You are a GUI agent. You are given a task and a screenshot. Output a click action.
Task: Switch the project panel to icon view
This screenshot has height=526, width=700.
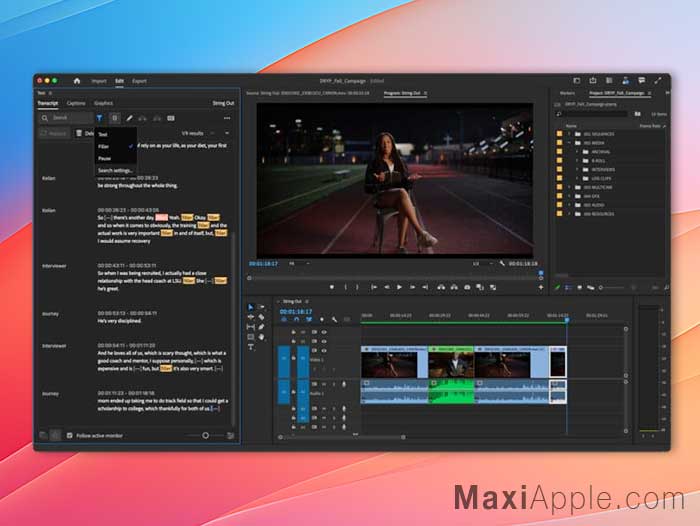click(x=579, y=288)
